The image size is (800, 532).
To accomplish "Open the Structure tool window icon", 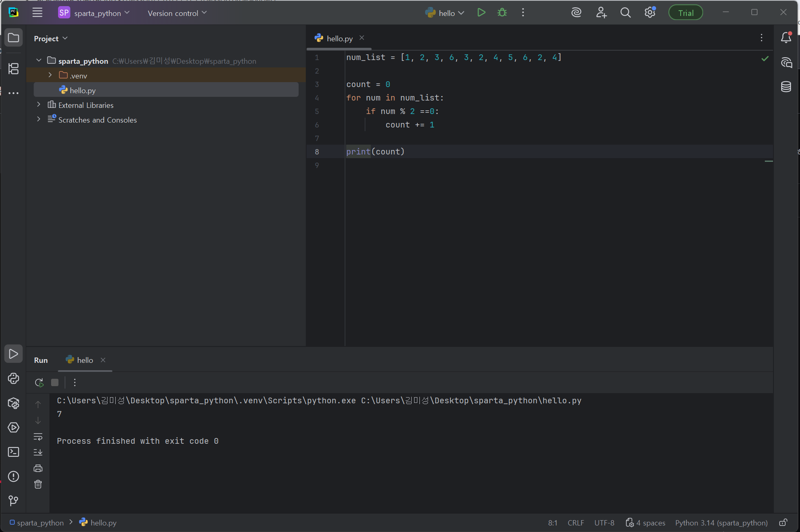I will (13, 69).
